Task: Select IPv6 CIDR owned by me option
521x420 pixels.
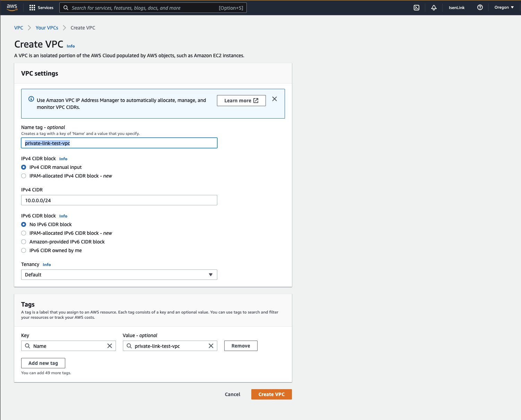Action: pos(24,250)
